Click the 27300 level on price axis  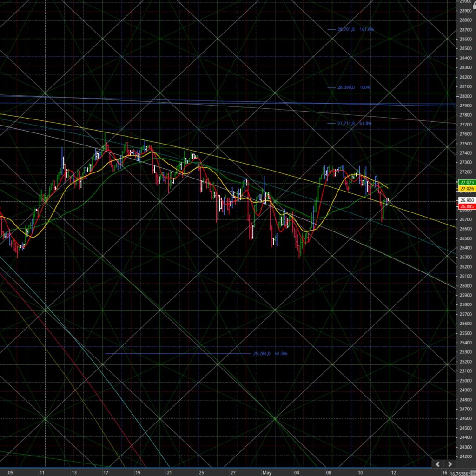465,163
